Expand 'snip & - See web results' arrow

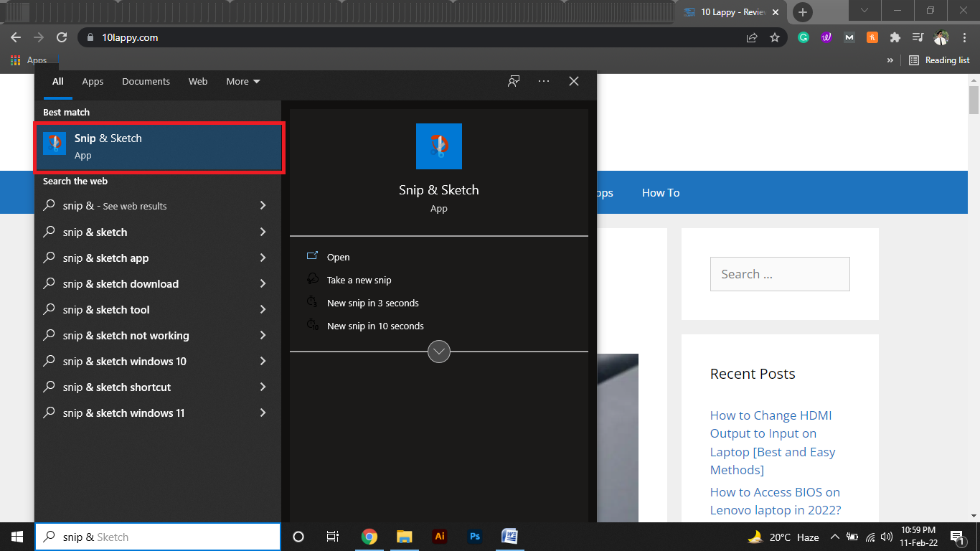coord(263,206)
